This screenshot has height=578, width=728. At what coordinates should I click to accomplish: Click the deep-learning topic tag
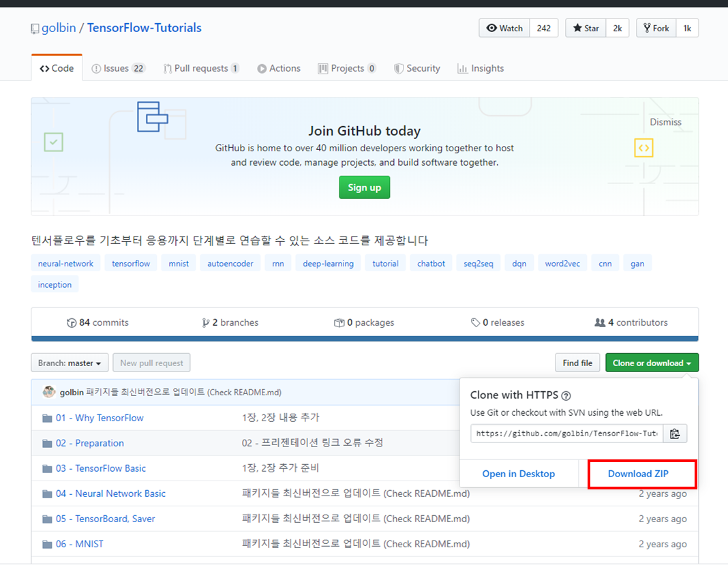coord(329,264)
